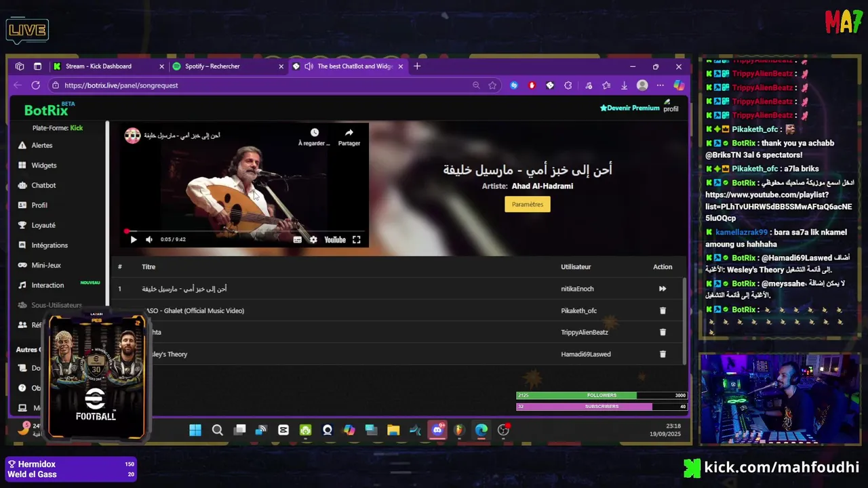Screen dimensions: 868x488
Task: Delete the Pikaketh_ofc song request
Action: click(663, 310)
